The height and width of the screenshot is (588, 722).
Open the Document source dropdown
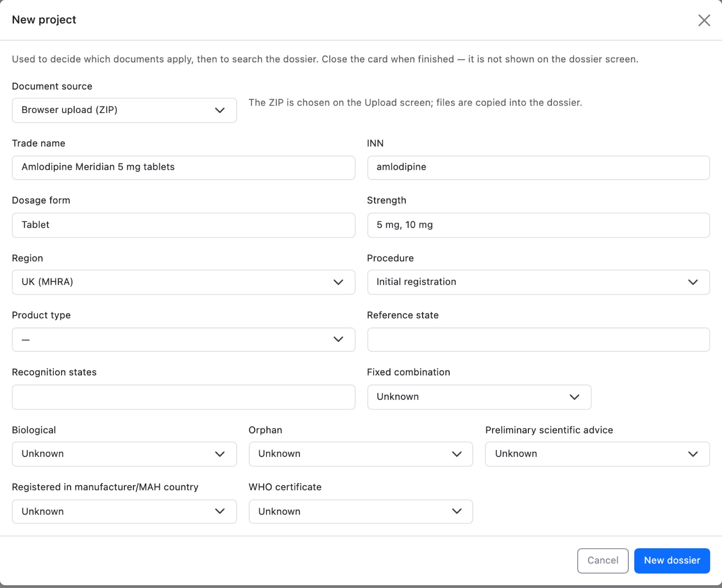coord(124,110)
